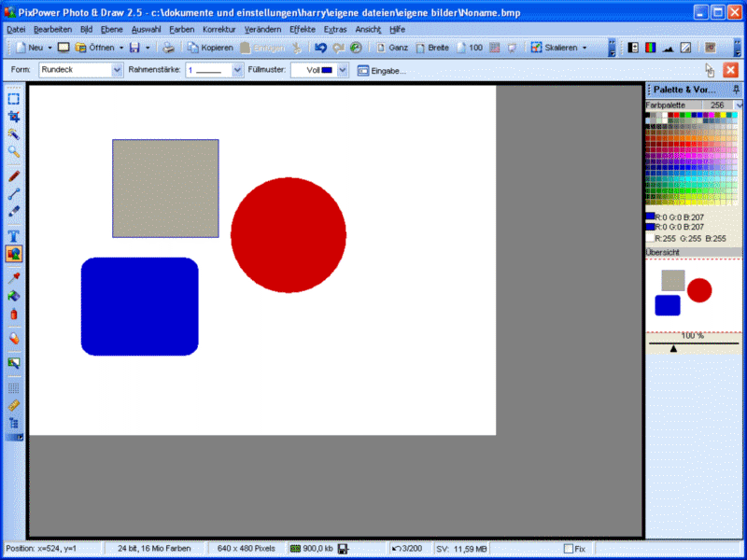
Task: Select the red pencil tool
Action: [14, 176]
